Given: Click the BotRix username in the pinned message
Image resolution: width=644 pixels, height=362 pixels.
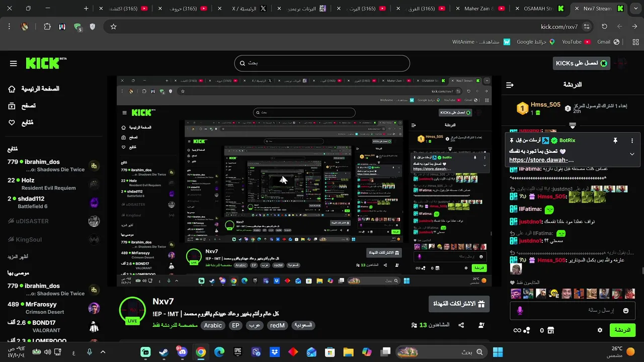Looking at the screenshot, I should [567, 141].
